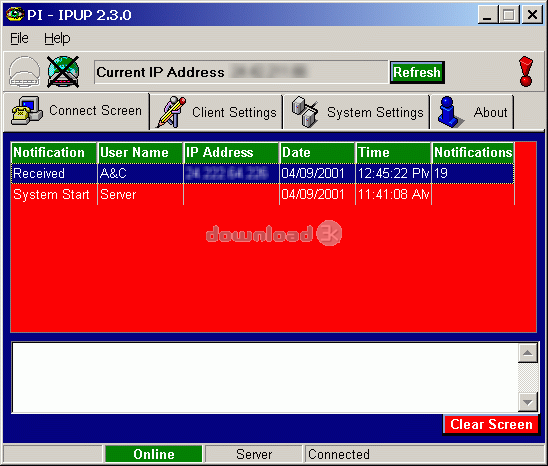The image size is (548, 466).
Task: Click the server towers System Settings icon
Action: [x=305, y=112]
